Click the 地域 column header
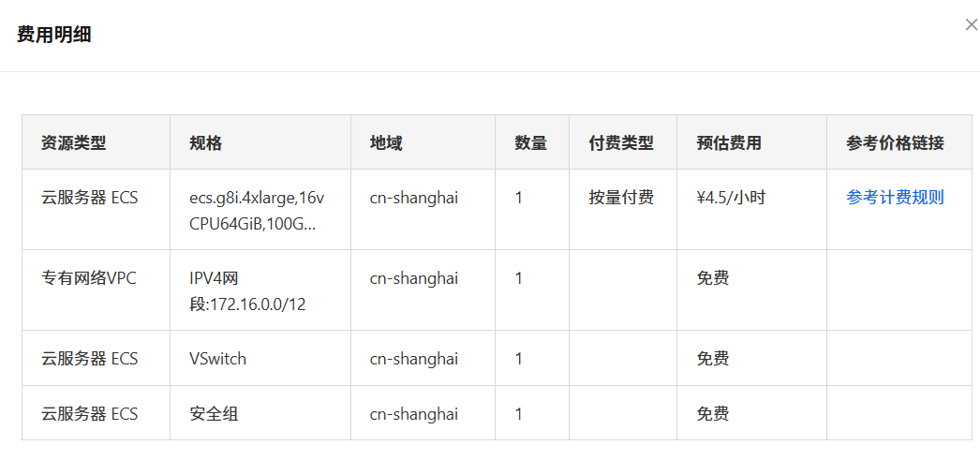This screenshot has width=980, height=460. point(386,143)
